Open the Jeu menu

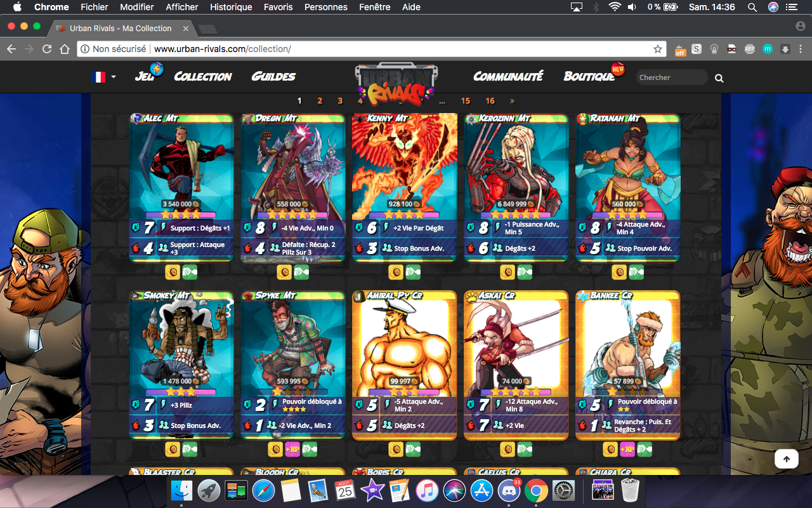(x=145, y=76)
